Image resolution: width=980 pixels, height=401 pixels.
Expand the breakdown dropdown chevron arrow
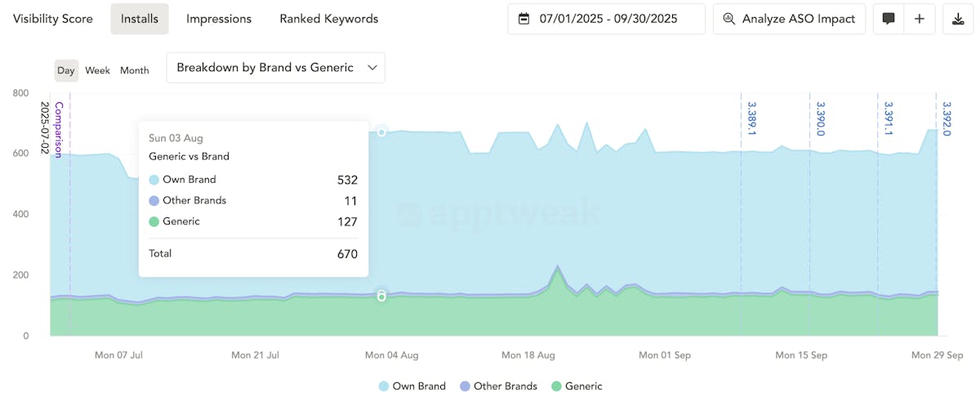point(372,68)
